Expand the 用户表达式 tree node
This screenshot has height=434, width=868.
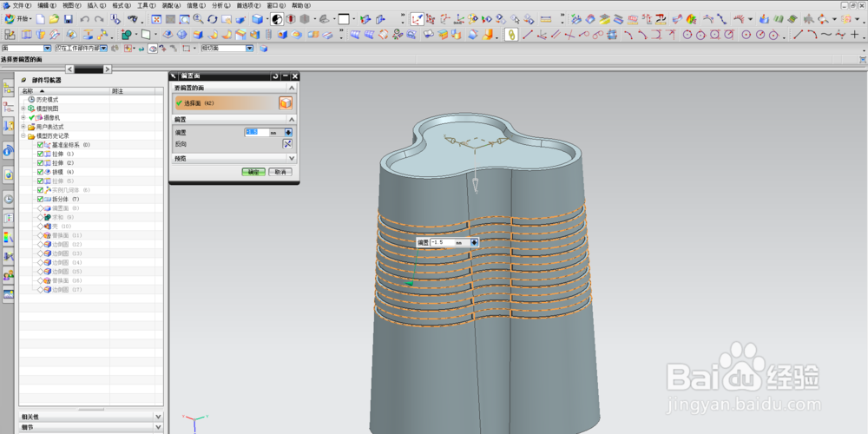[23, 126]
